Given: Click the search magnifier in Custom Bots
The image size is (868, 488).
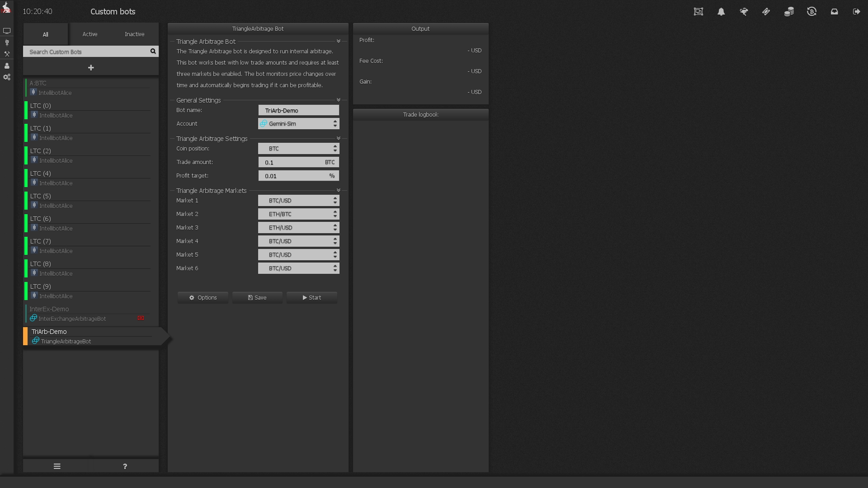Looking at the screenshot, I should (153, 52).
